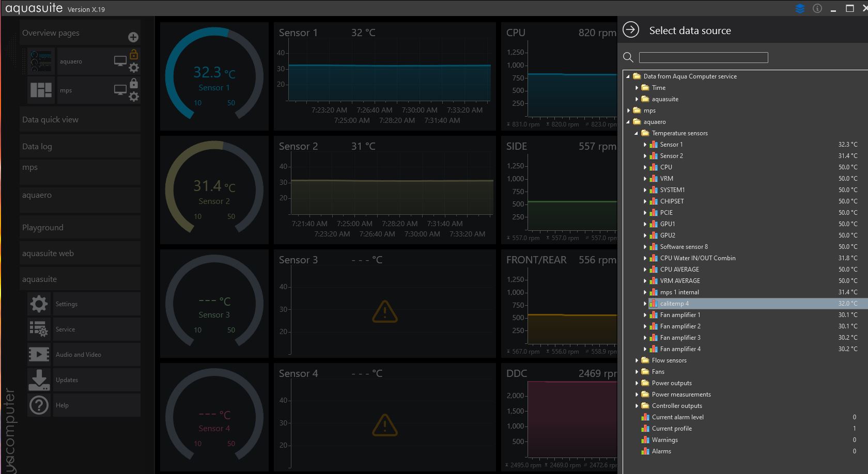The width and height of the screenshot is (868, 474).
Task: Open Audio and Video film icon
Action: [39, 355]
